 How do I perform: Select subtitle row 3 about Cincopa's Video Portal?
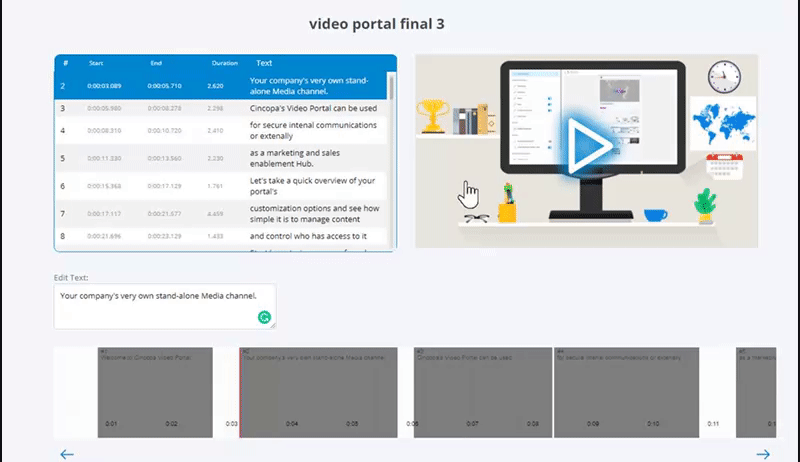point(220,108)
